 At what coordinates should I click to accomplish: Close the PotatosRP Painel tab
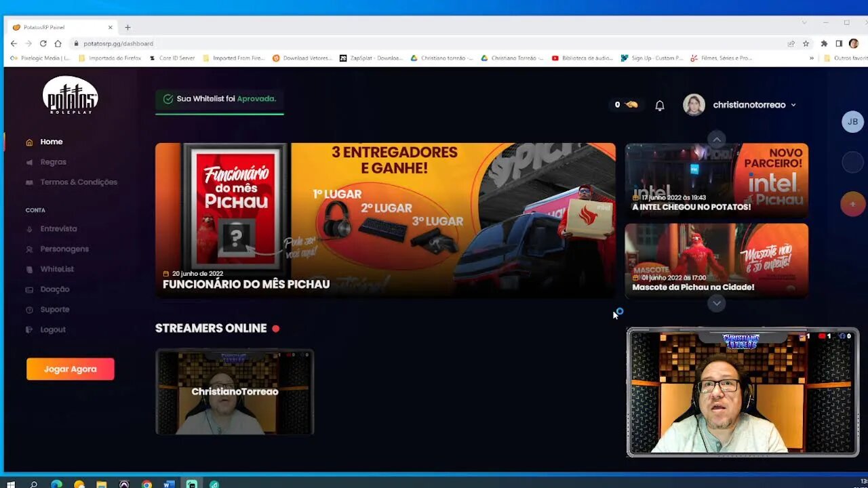click(x=110, y=27)
